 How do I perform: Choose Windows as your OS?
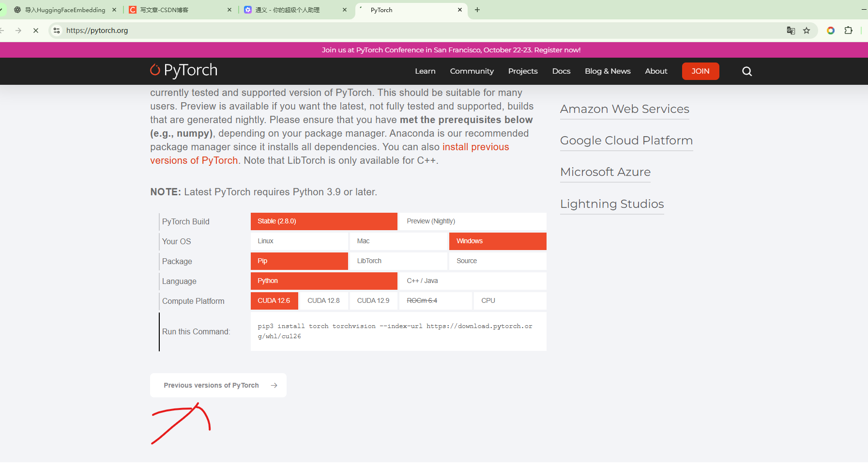[x=498, y=241]
